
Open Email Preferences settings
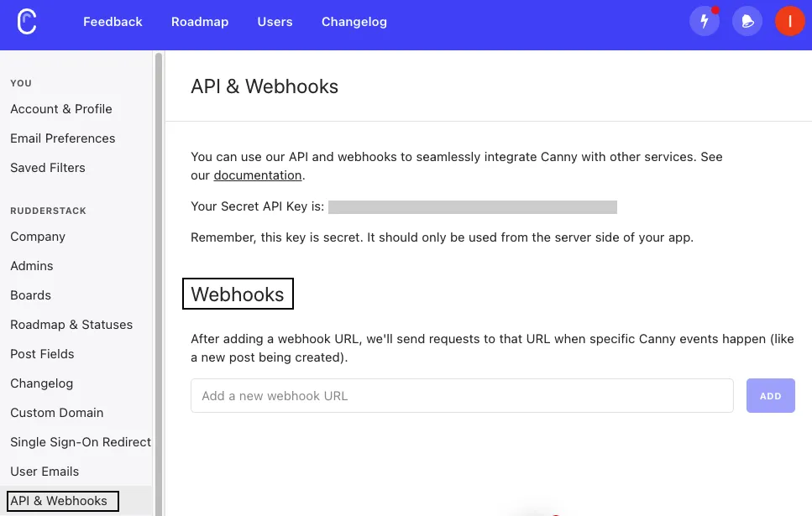pyautogui.click(x=63, y=138)
